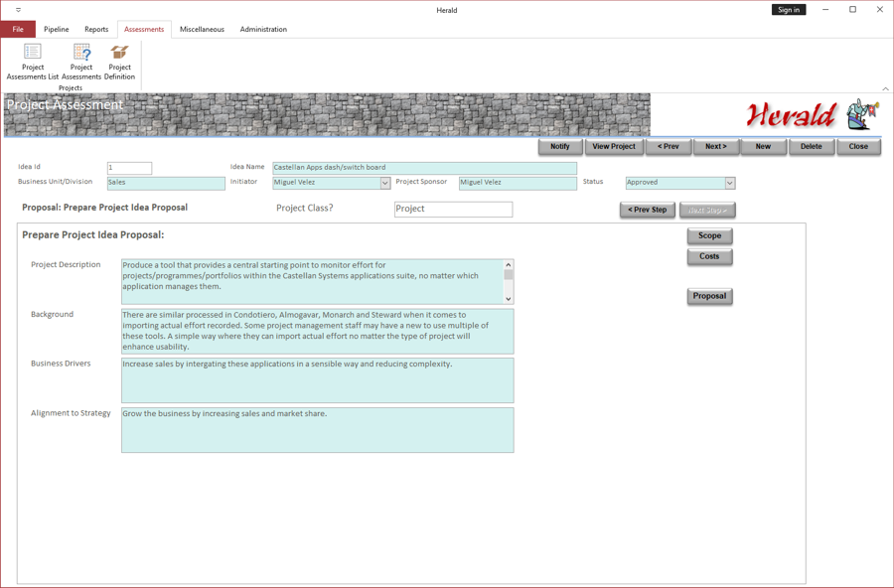Click the 'Projects' ribbon group label
Screen dimensions: 894x588
coord(71,87)
